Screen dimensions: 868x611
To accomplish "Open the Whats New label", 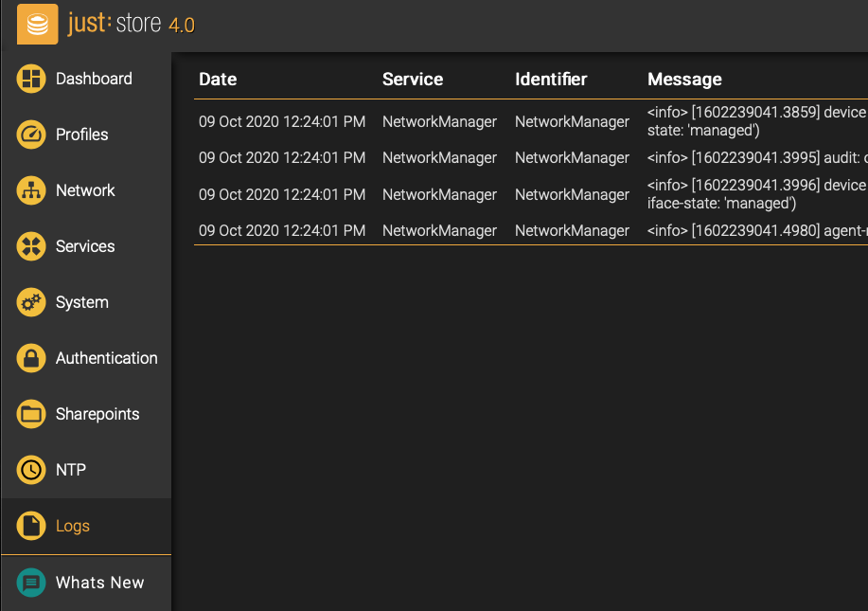I will pyautogui.click(x=100, y=583).
